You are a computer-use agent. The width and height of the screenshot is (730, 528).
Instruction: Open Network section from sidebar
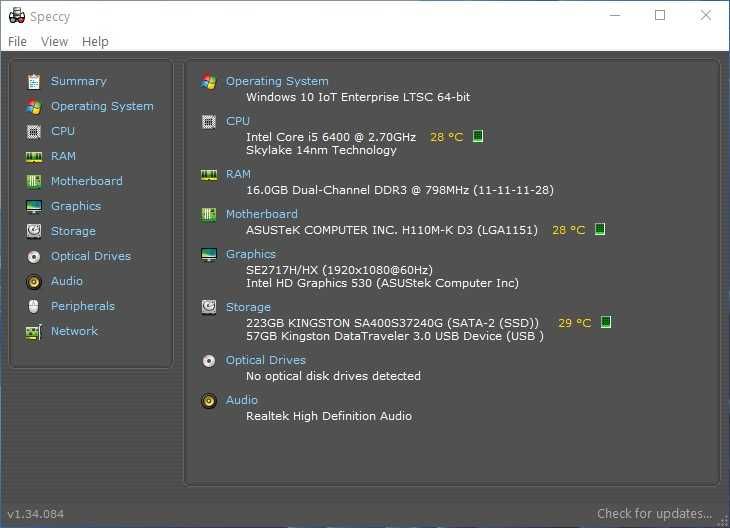click(74, 331)
